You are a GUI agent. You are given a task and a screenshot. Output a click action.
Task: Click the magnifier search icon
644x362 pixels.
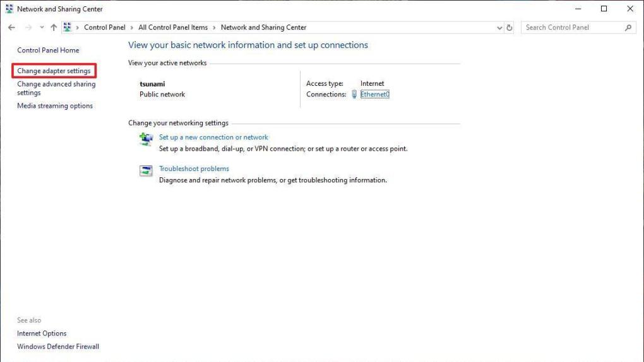click(x=628, y=28)
